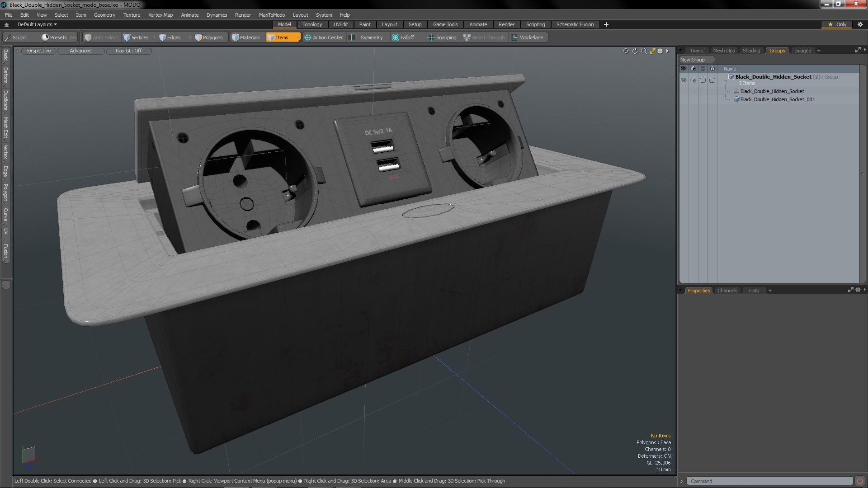Open the Action Center options

[324, 38]
